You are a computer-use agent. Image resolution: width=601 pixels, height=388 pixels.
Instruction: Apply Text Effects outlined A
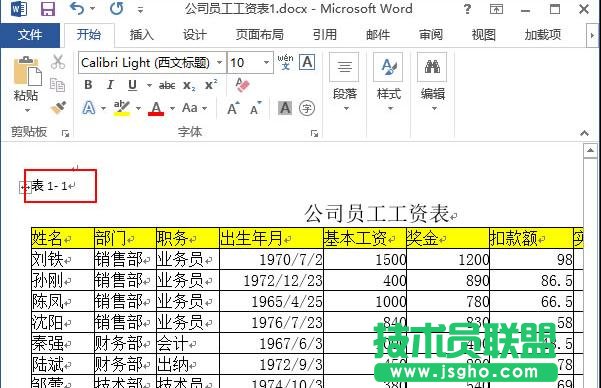[89, 108]
